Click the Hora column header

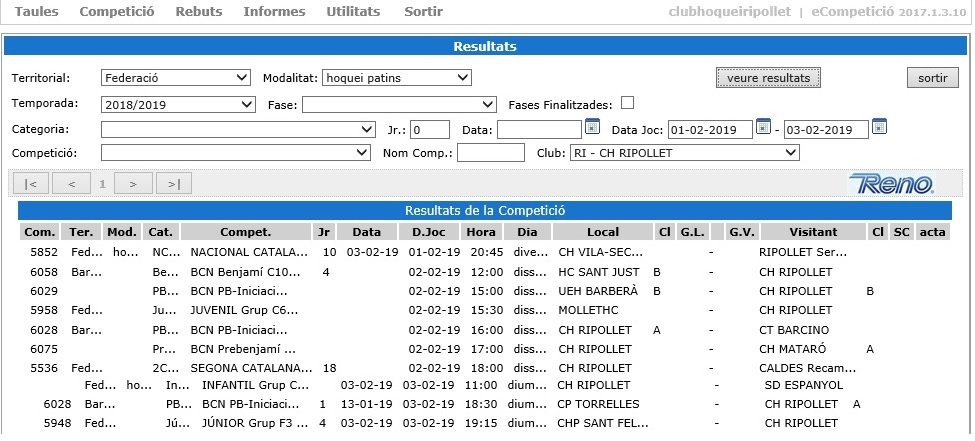coord(481,232)
